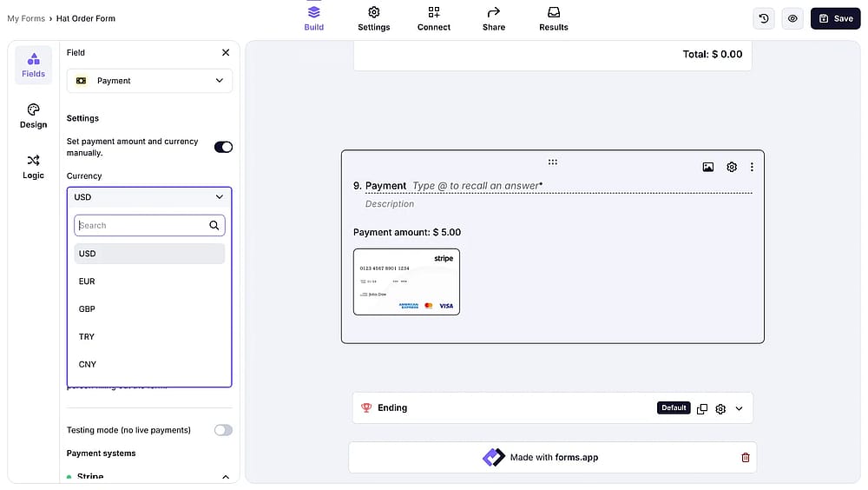868x490 pixels.
Task: Expand the Ending section chevron
Action: [739, 408]
